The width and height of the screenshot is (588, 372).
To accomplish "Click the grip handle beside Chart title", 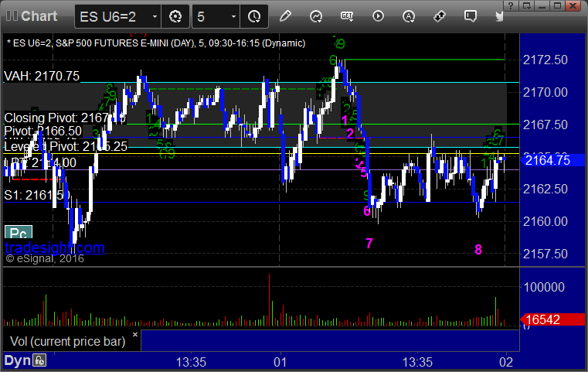I will click(12, 15).
